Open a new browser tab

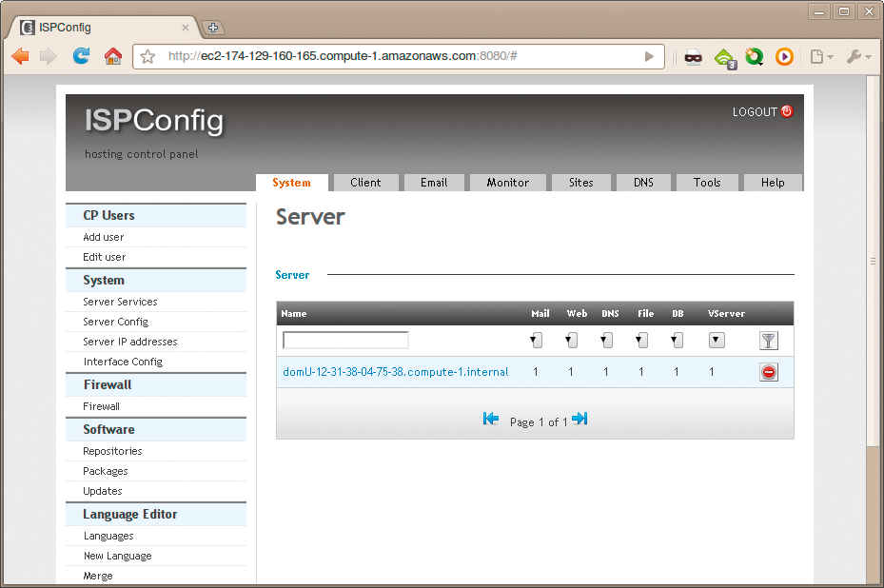coord(212,27)
